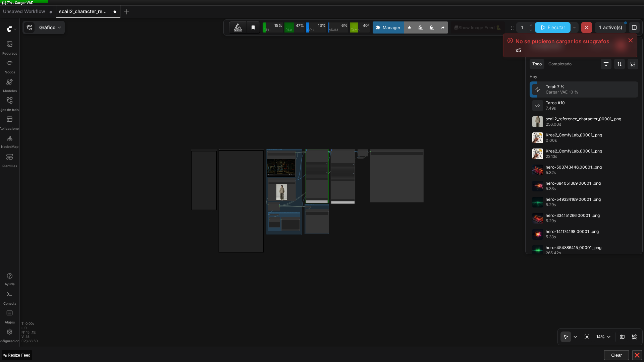
Task: Open hero-334151266_00001_.png item
Action: click(584, 218)
